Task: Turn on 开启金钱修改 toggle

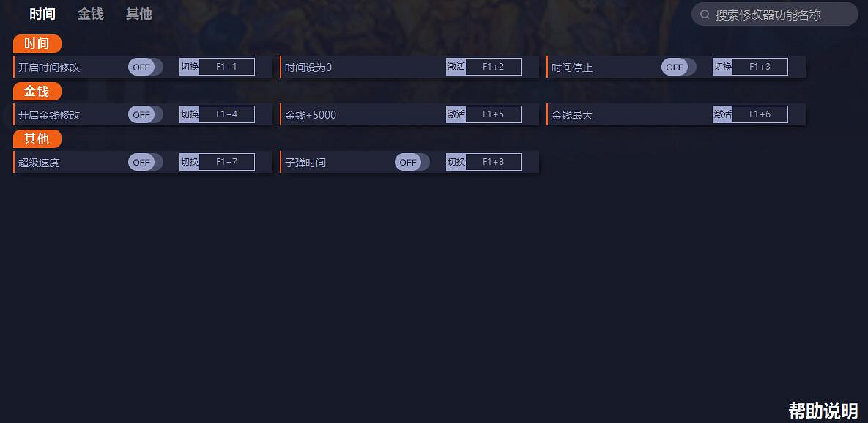Action: [145, 114]
